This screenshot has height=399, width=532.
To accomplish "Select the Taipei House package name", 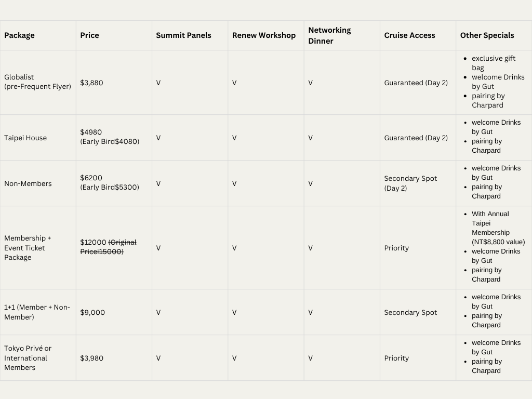I will [25, 138].
